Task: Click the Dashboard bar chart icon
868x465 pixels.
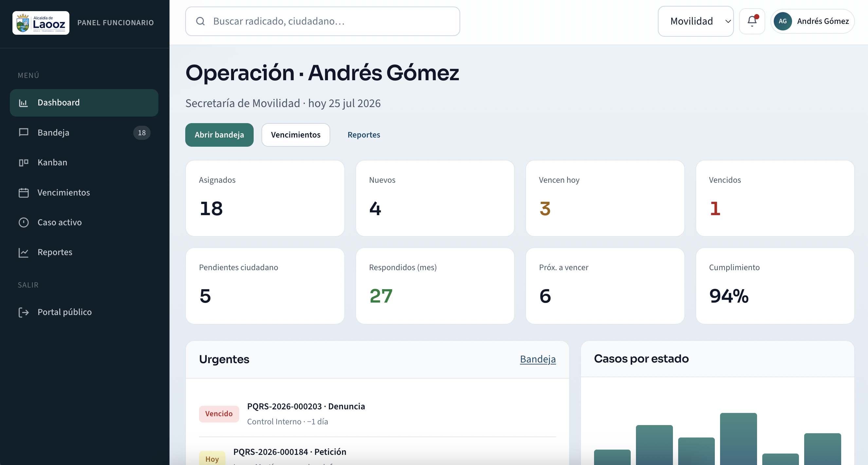Action: (23, 103)
